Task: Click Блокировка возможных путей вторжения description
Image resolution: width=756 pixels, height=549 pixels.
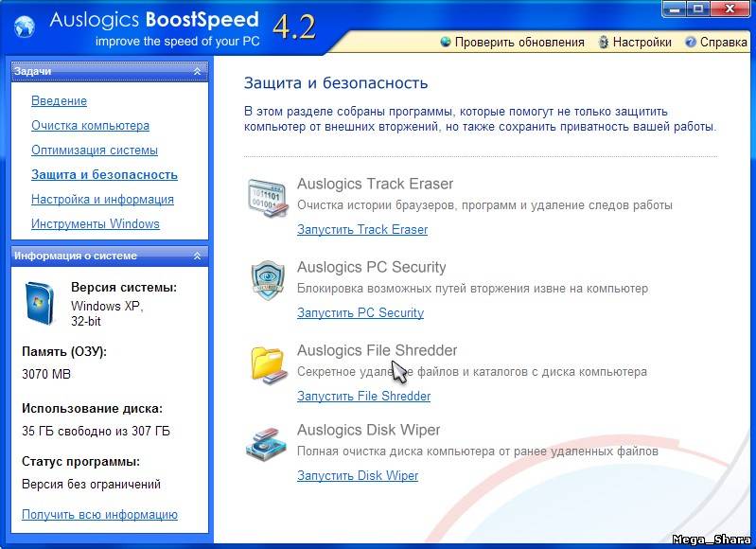Action: pyautogui.click(x=472, y=289)
